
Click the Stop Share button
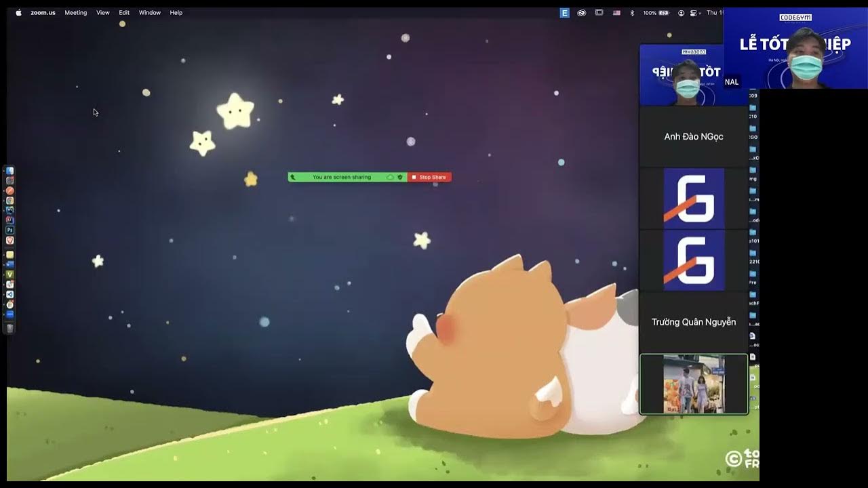click(429, 177)
